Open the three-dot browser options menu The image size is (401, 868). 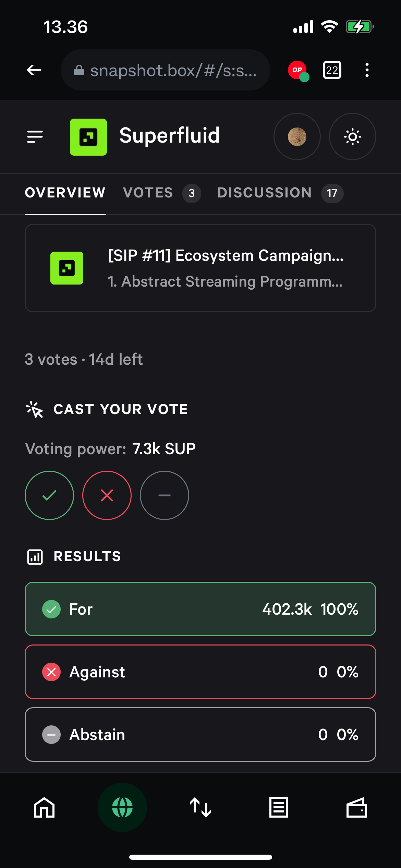pyautogui.click(x=367, y=70)
